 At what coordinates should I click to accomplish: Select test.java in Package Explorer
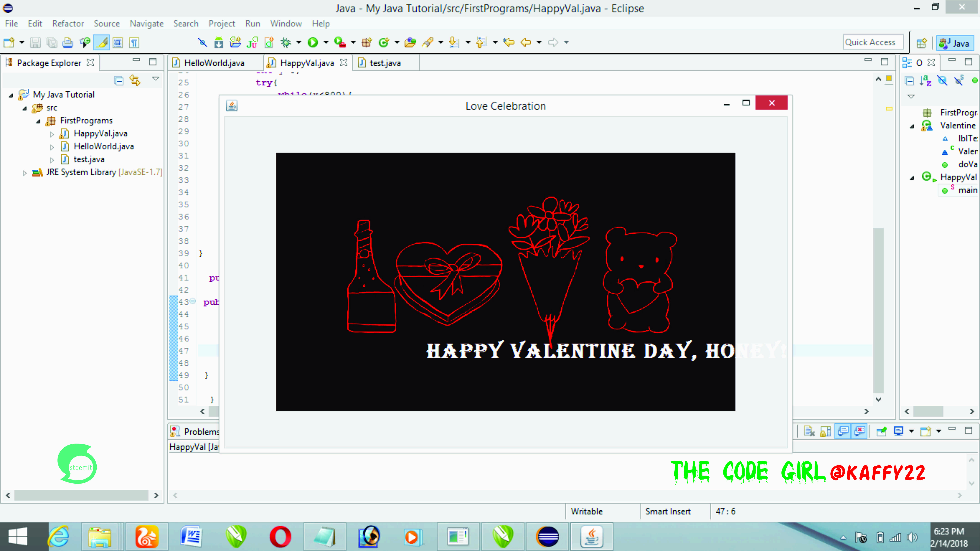[89, 159]
